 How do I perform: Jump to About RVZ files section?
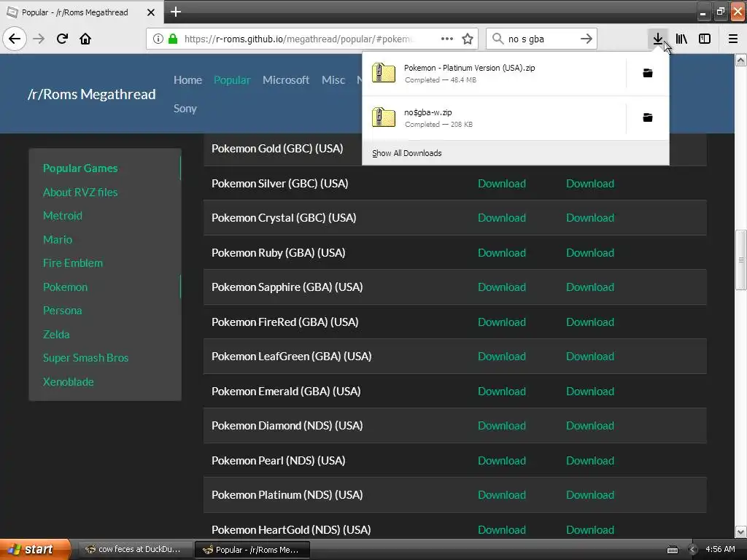(80, 192)
